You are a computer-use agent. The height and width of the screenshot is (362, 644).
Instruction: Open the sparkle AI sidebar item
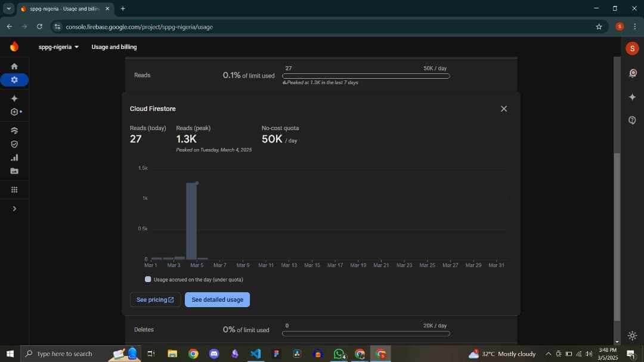tap(14, 98)
